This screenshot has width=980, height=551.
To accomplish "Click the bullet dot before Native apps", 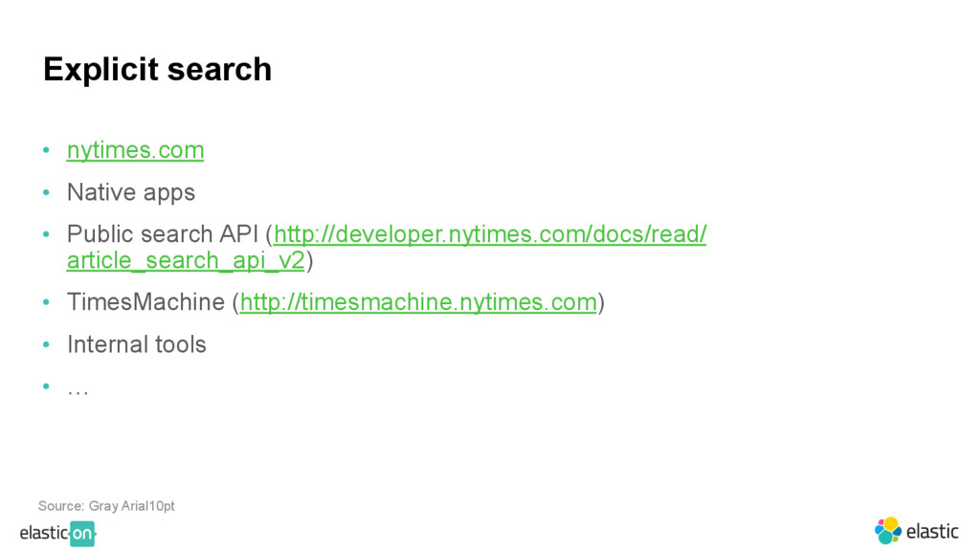I will [46, 192].
